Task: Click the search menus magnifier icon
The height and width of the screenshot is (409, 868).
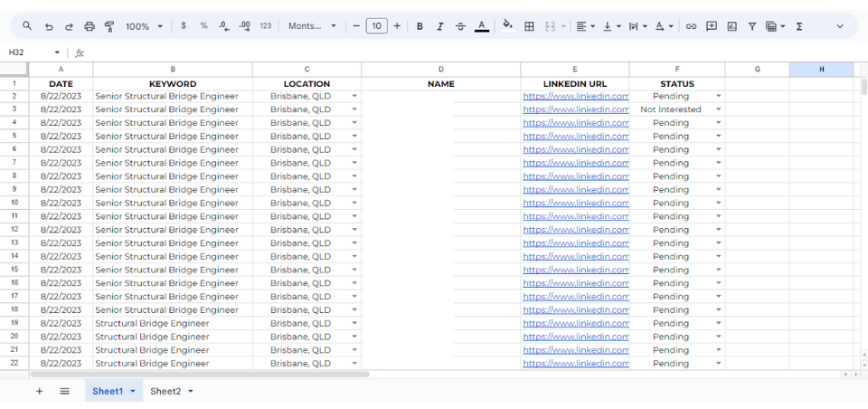Action: point(27,26)
